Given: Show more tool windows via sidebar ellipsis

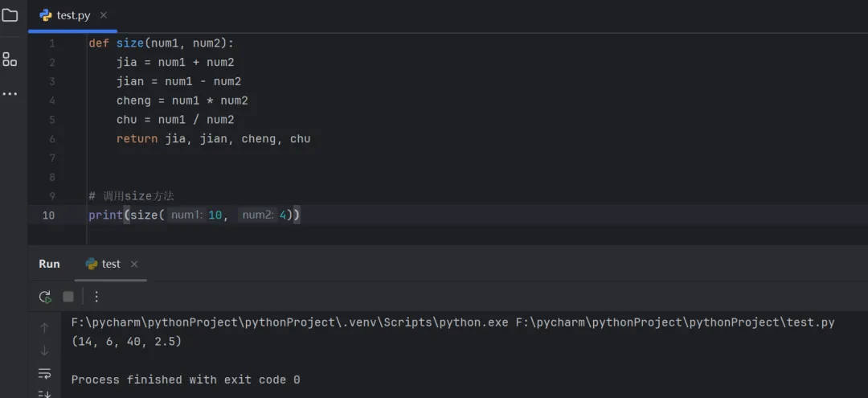Looking at the screenshot, I should click(10, 94).
